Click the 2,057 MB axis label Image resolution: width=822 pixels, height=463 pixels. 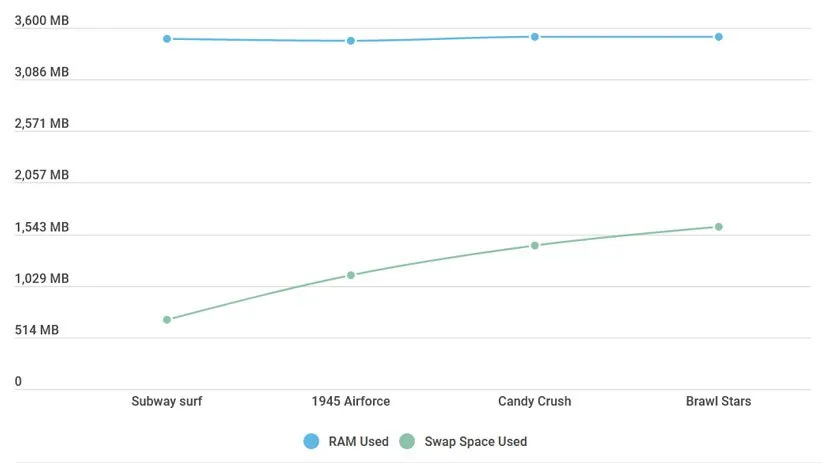(41, 175)
